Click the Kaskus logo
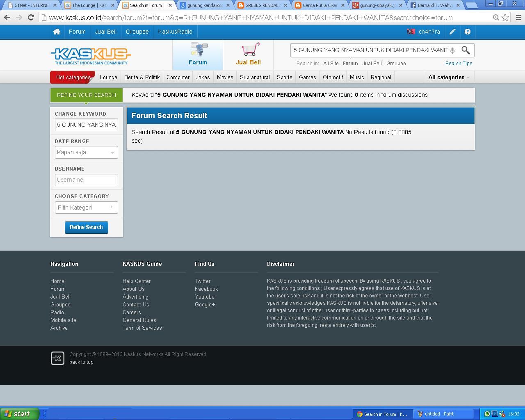Screen dimensions: 525x420 pos(91,56)
